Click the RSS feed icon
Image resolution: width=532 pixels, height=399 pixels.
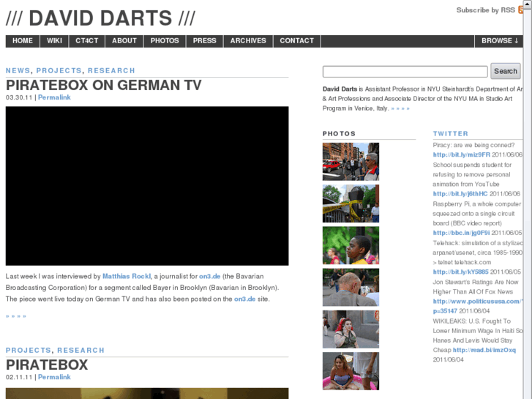pos(520,10)
